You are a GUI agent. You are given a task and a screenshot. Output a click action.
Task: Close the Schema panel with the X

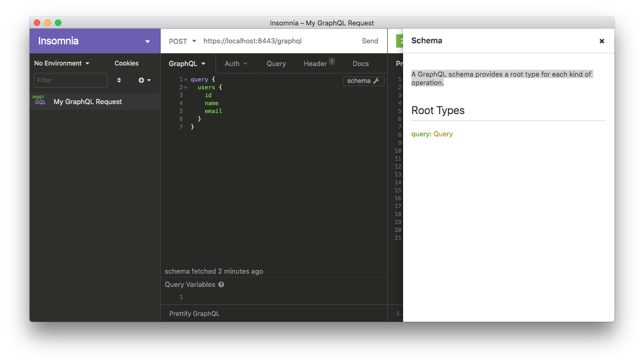602,41
